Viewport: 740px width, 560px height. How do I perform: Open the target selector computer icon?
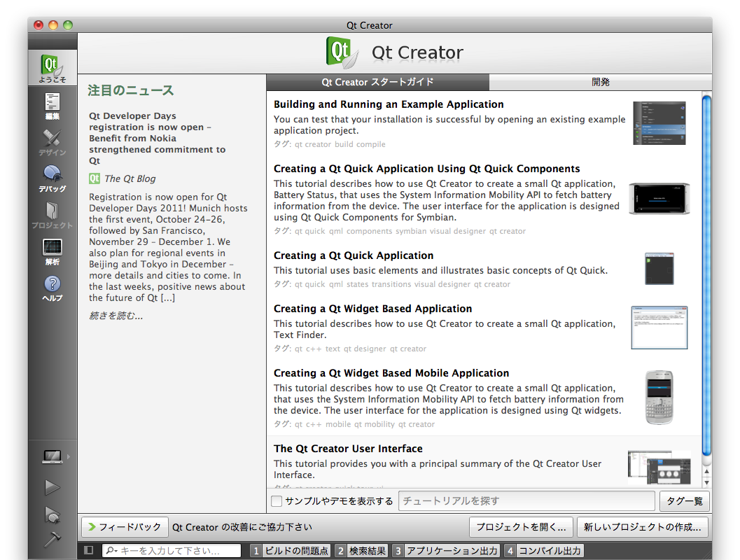(53, 457)
